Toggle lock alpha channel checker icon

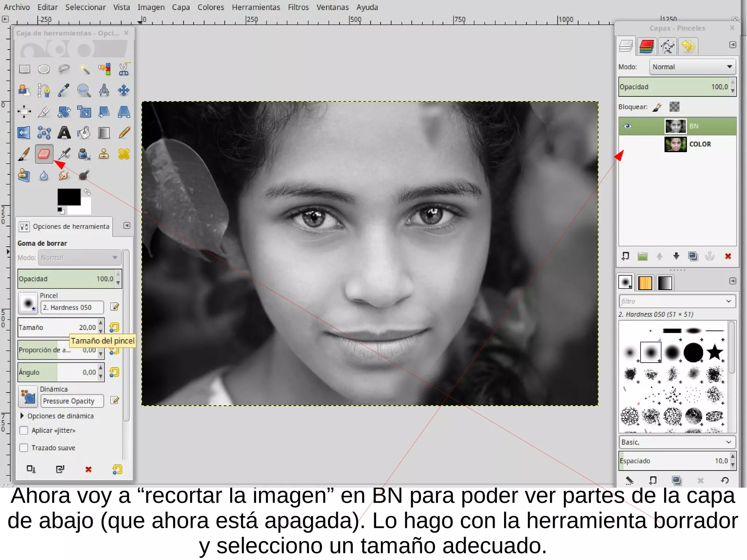[674, 107]
